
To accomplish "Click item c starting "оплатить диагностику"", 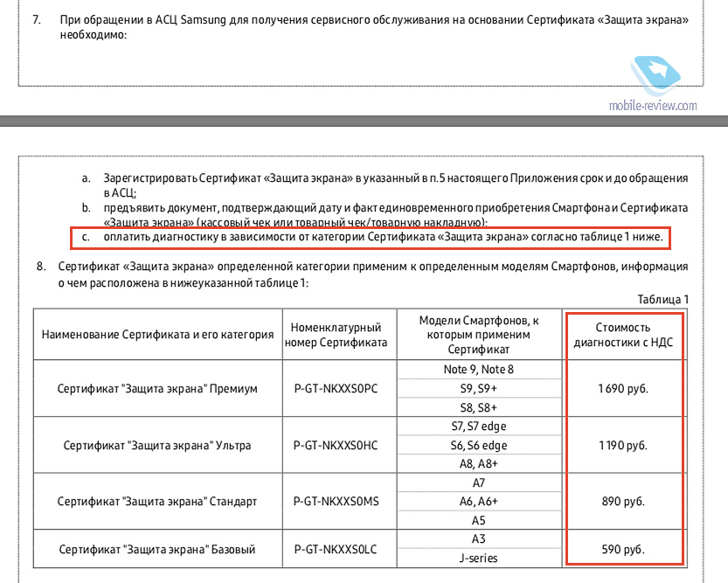I will click(x=383, y=237).
